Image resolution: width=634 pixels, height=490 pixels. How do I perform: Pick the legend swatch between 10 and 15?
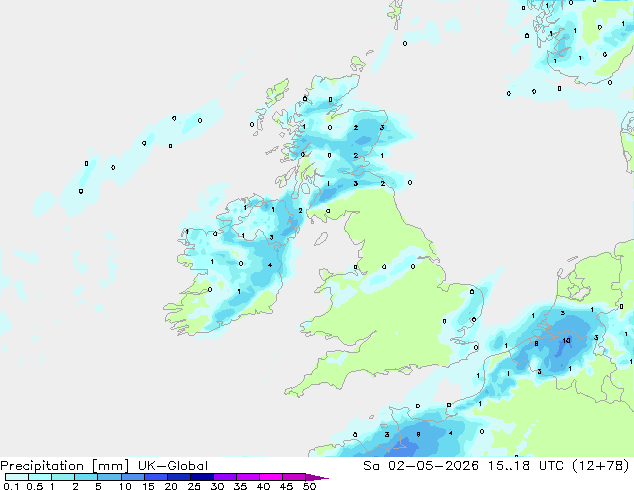[132, 477]
